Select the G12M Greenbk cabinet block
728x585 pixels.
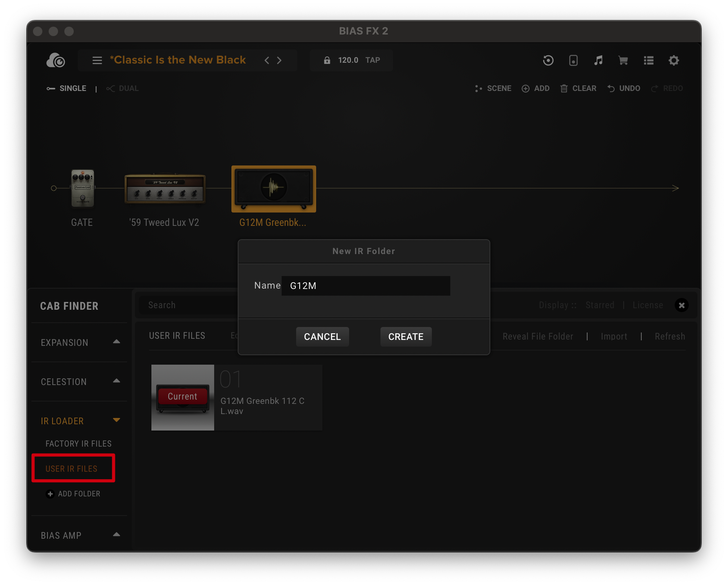coord(273,189)
